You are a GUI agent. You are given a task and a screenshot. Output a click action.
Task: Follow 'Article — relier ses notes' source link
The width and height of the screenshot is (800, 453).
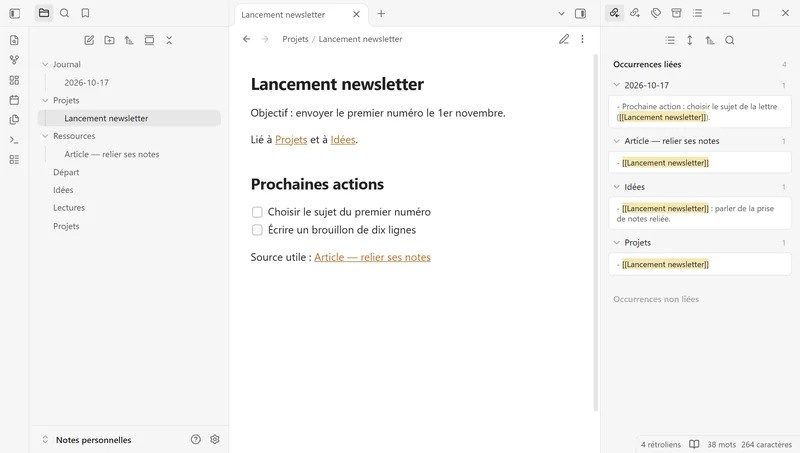[x=372, y=257]
